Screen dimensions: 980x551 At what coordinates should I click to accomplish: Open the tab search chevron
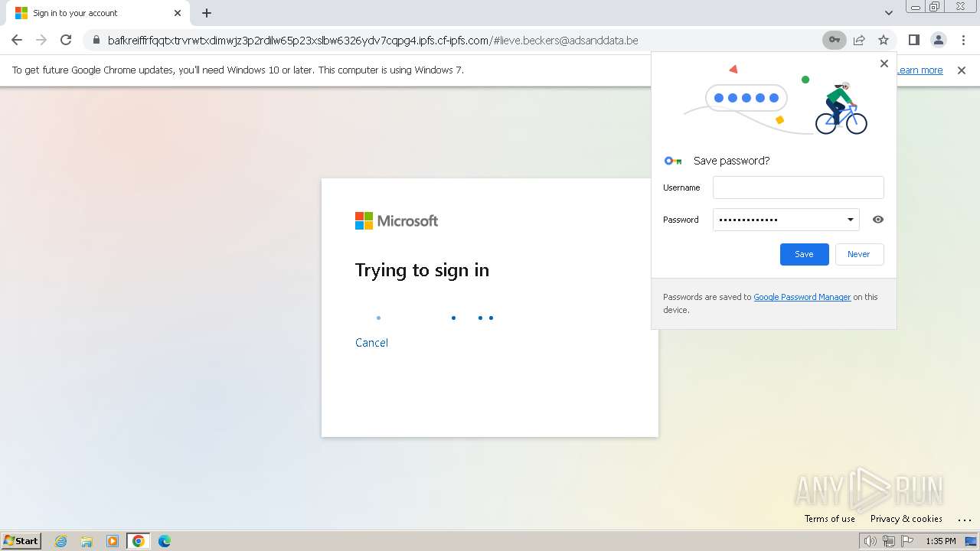(x=888, y=13)
